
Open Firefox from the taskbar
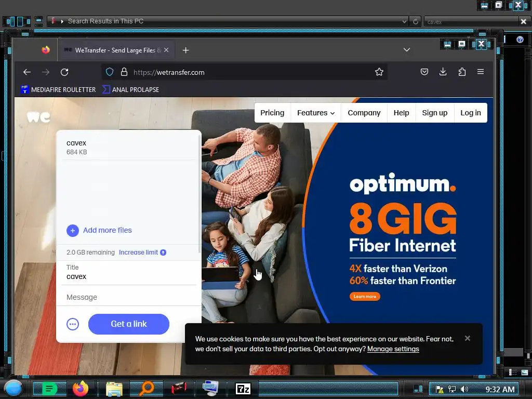[81, 389]
